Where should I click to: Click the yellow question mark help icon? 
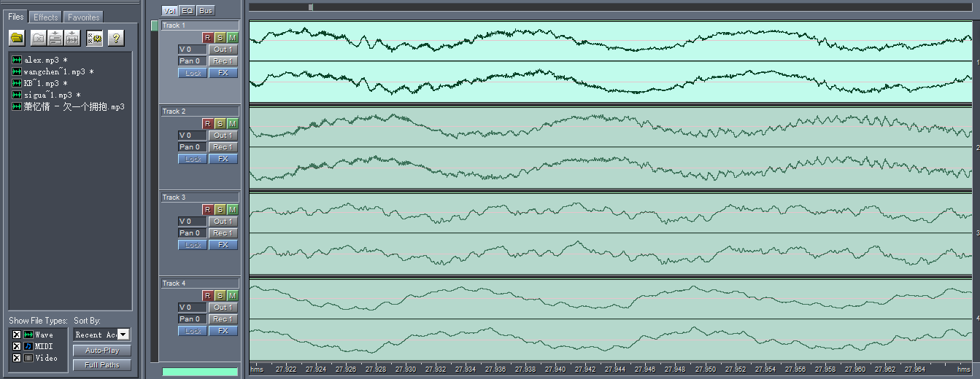pos(115,38)
